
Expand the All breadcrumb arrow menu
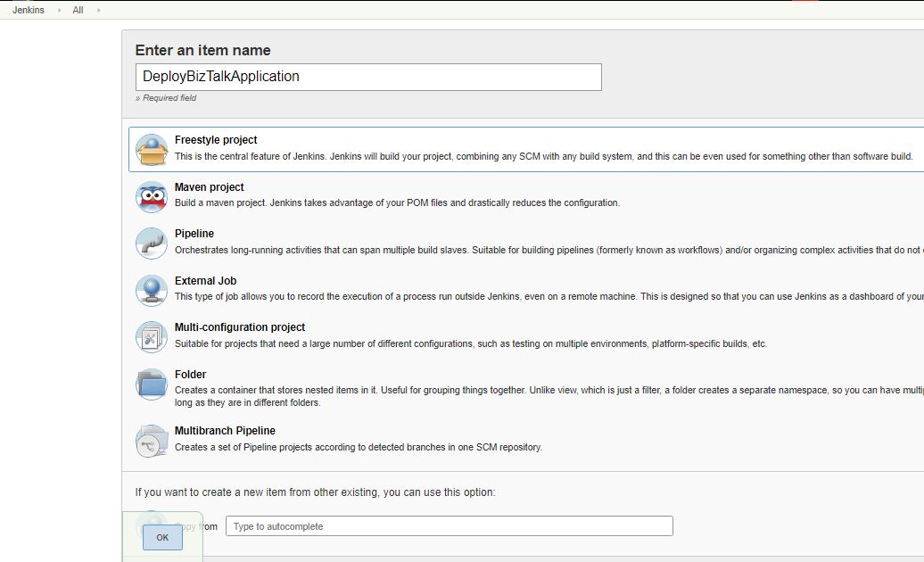coord(98,10)
